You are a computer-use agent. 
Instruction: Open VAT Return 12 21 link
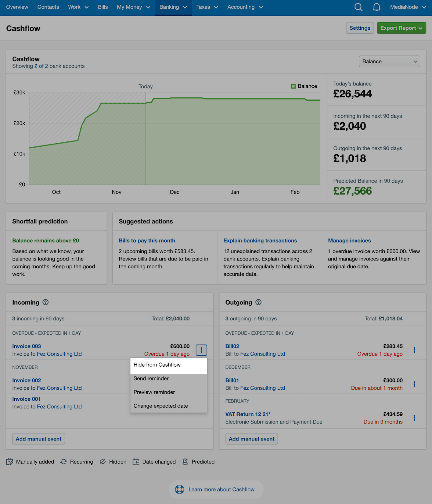pos(248,414)
